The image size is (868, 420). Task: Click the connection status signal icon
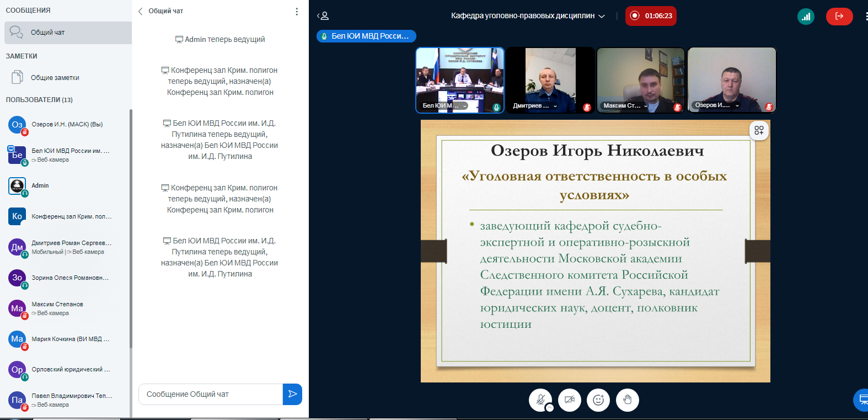tap(806, 16)
